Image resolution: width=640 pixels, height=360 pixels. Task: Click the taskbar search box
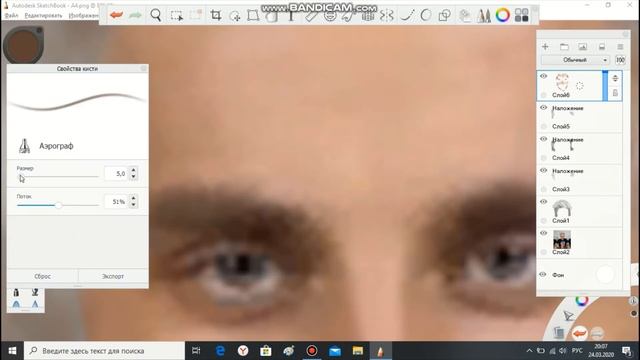[104, 351]
